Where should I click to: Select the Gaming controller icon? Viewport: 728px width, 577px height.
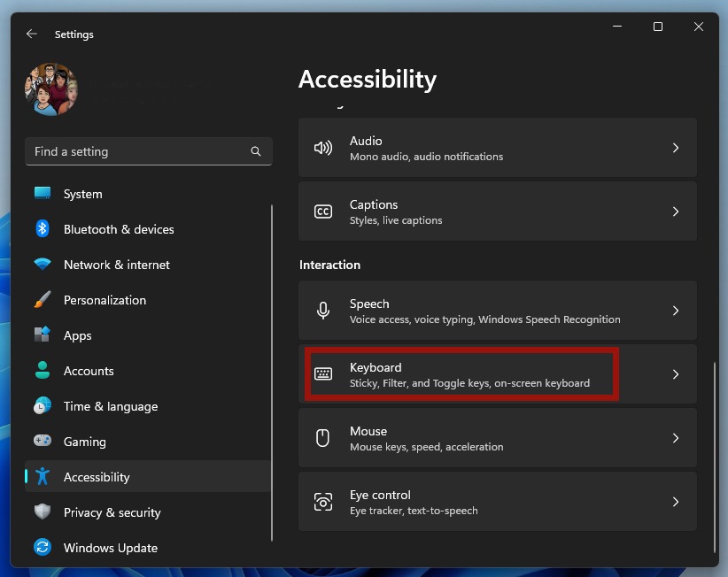pyautogui.click(x=48, y=442)
